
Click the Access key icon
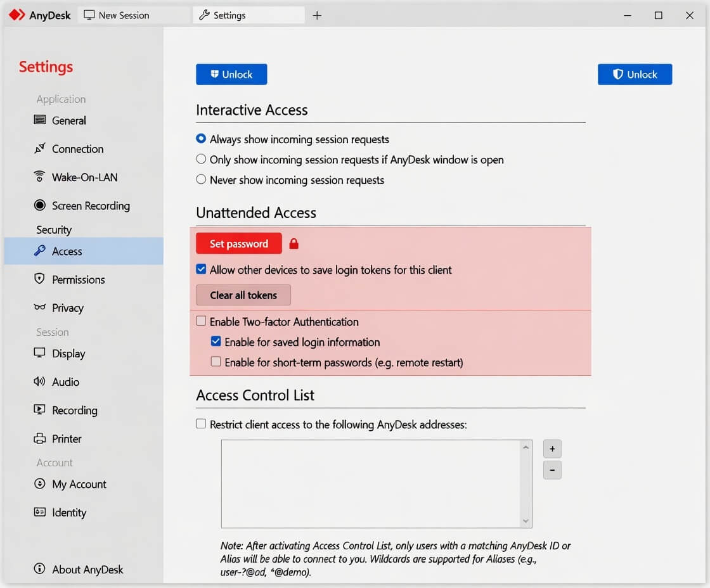pyautogui.click(x=40, y=250)
